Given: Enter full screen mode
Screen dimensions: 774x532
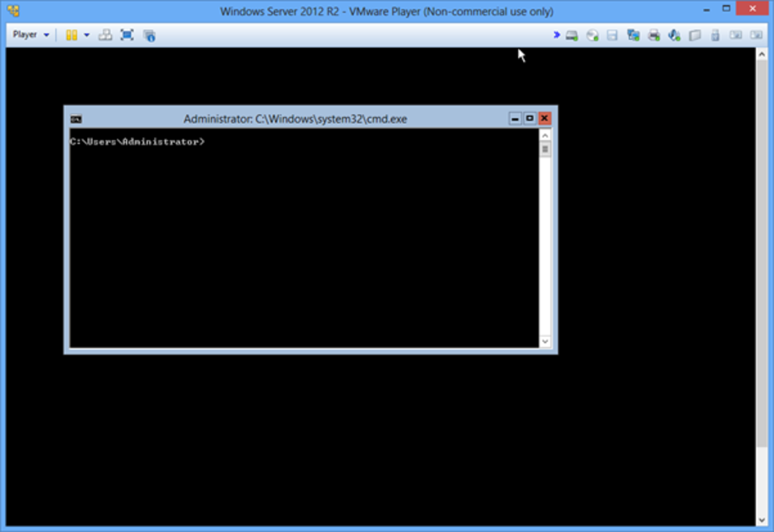Looking at the screenshot, I should point(127,35).
